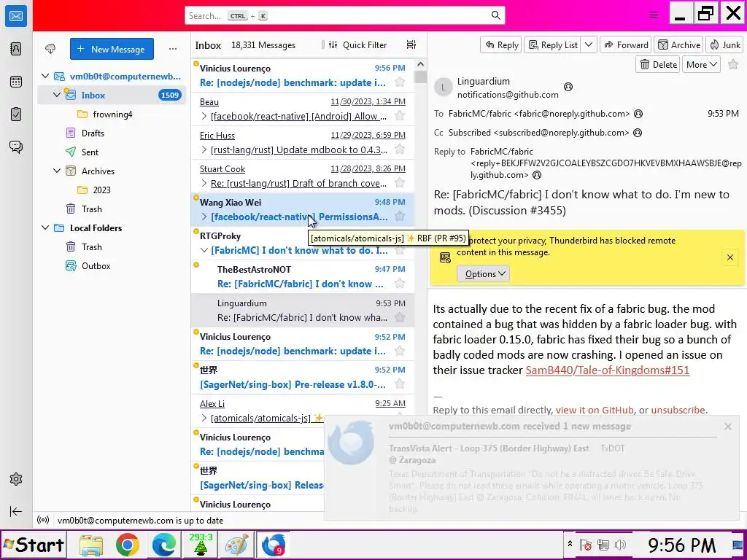Screen dimensions: 747x560
Task: Open the Chat space icon
Action: pyautogui.click(x=16, y=147)
